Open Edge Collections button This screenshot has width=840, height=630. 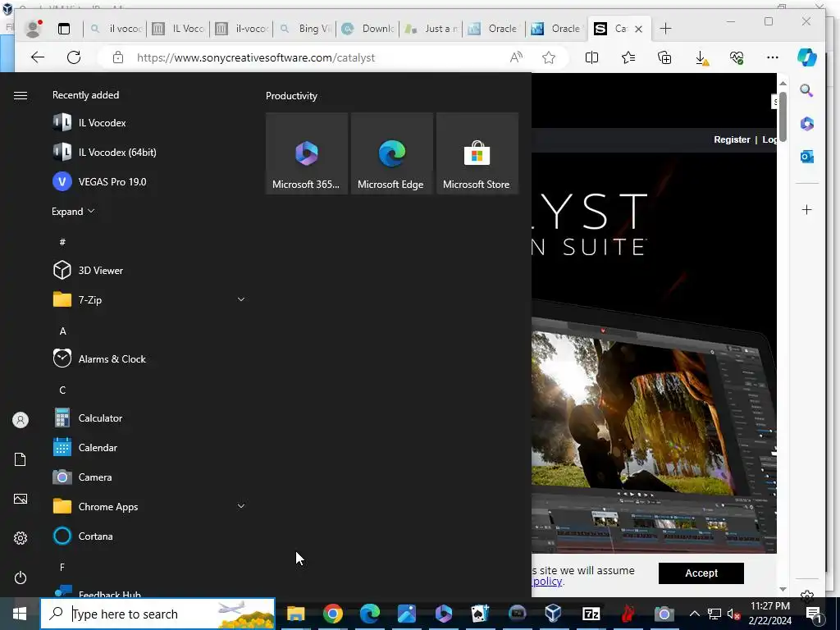click(x=664, y=57)
